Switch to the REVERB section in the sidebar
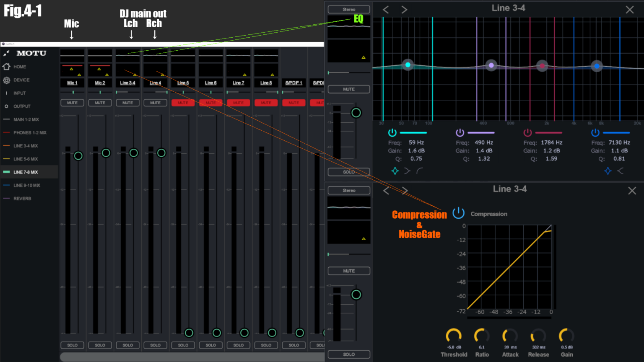This screenshot has width=644, height=362. tap(22, 199)
